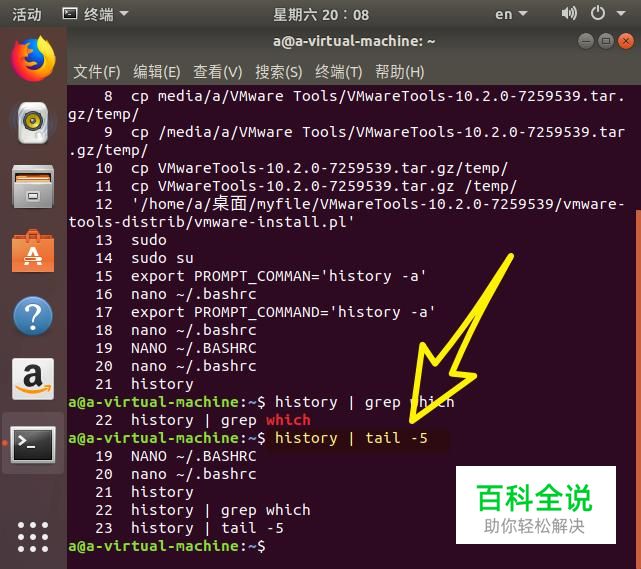The image size is (641, 569).
Task: Open the 文件(F) menu
Action: pyautogui.click(x=96, y=72)
